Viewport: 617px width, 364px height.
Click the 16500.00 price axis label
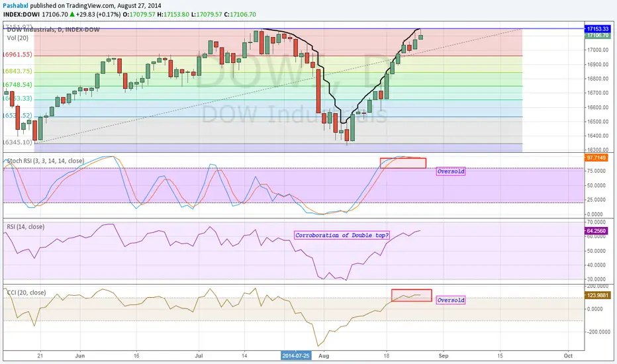pyautogui.click(x=598, y=122)
